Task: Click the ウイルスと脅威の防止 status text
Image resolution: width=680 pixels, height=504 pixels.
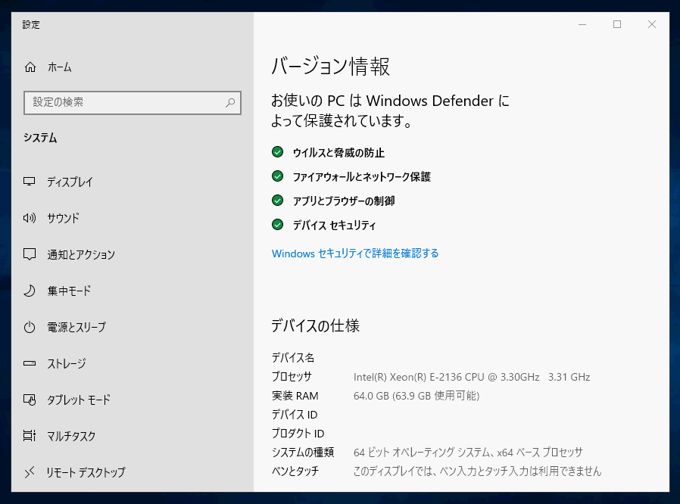Action: tap(339, 153)
